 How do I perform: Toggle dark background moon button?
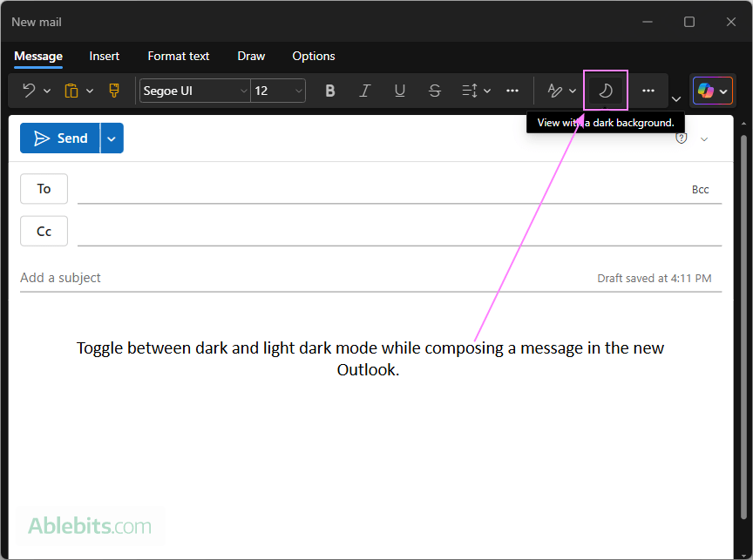[606, 91]
